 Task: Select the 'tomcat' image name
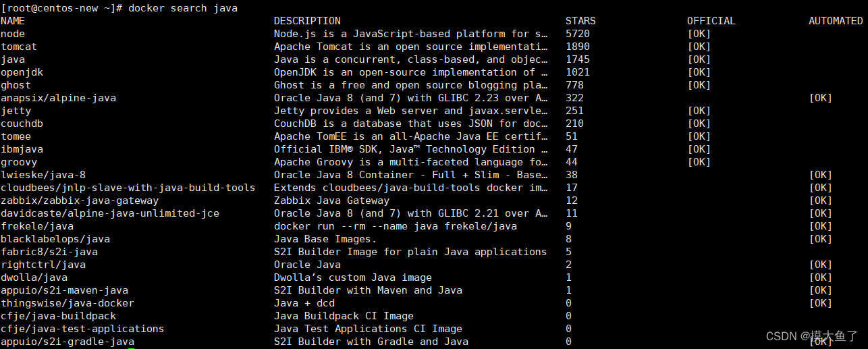[x=19, y=47]
